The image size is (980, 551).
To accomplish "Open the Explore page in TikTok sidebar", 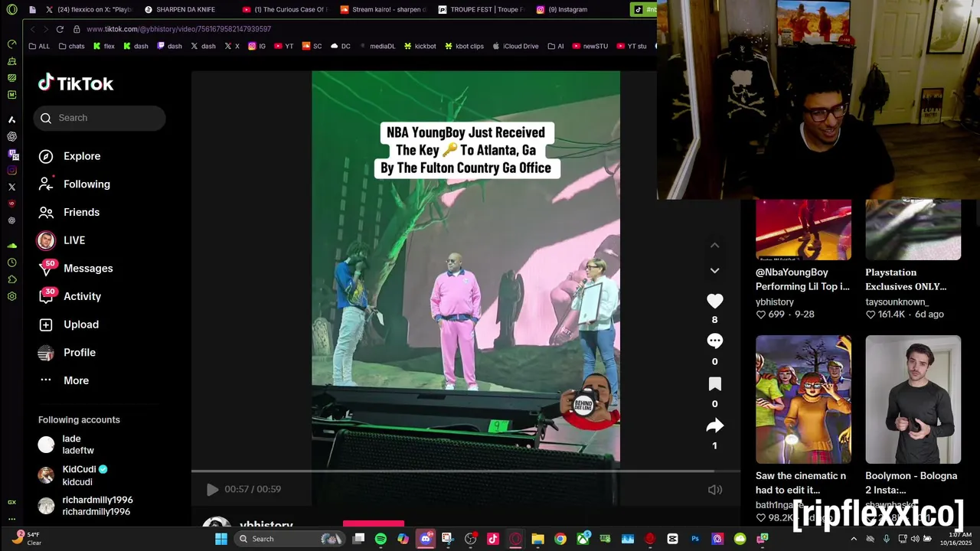I will coord(70,156).
